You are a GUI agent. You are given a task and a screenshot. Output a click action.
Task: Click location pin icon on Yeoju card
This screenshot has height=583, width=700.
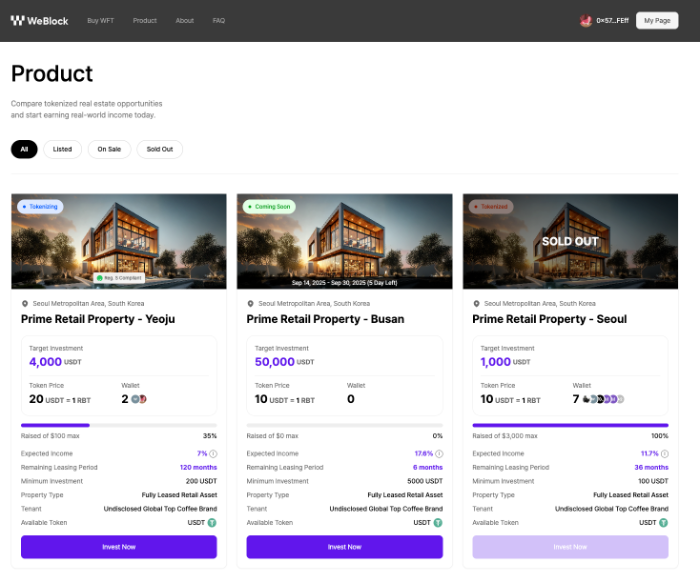(x=25, y=303)
